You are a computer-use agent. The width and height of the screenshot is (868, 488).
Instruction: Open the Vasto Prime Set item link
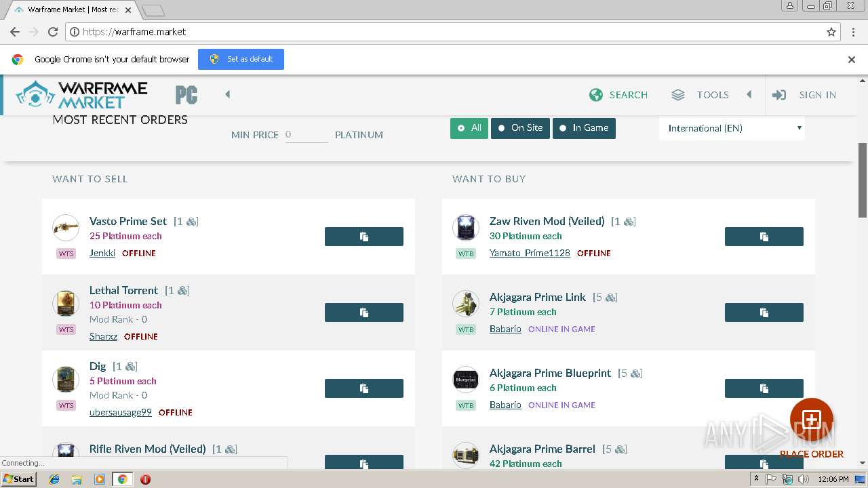[x=128, y=221]
